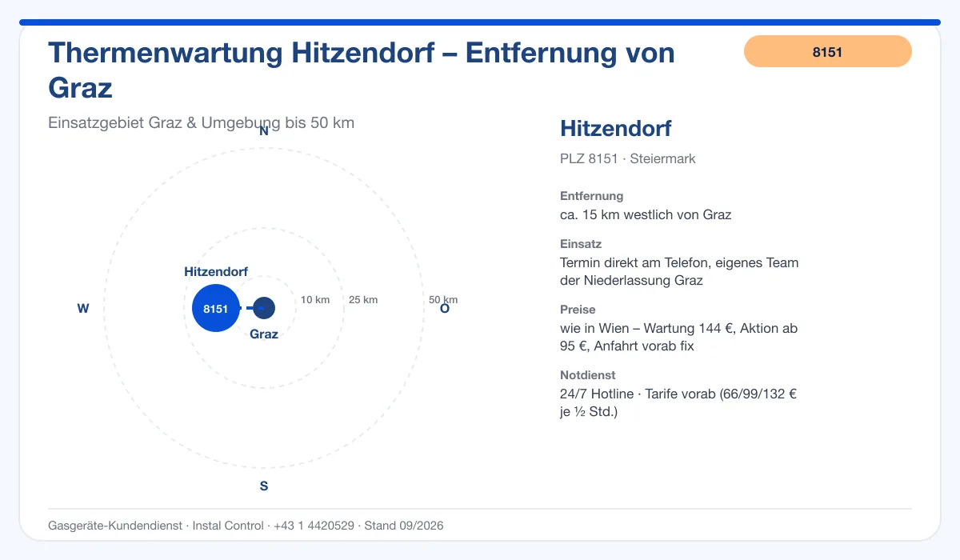Select the blue 8151 Hitzendorf map marker
The height and width of the screenshot is (560, 960).
tap(216, 308)
